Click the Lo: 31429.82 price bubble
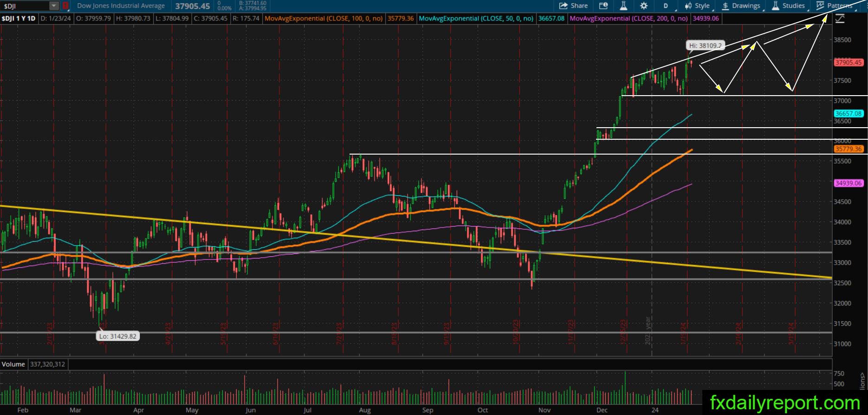The height and width of the screenshot is (415, 868). tap(118, 336)
